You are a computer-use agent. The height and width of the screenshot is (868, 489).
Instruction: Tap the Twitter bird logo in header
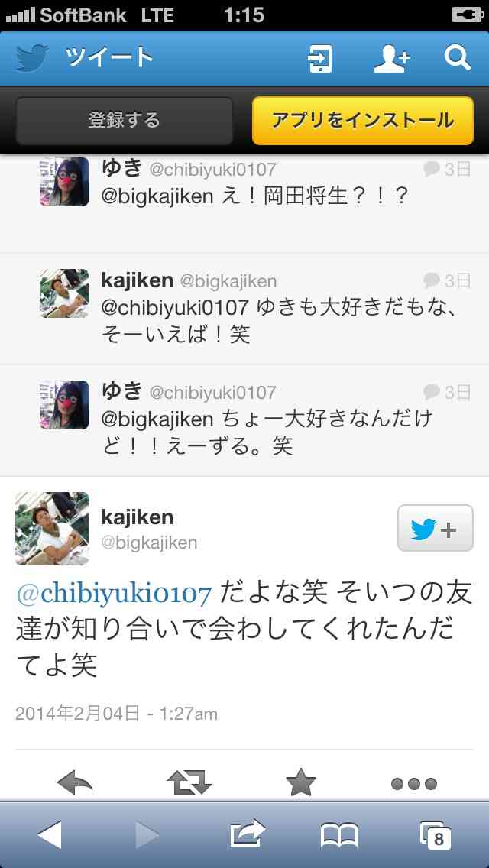(32, 58)
